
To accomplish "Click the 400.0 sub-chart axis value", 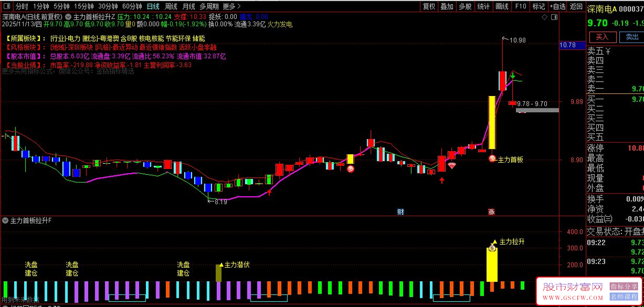I will tap(575, 232).
